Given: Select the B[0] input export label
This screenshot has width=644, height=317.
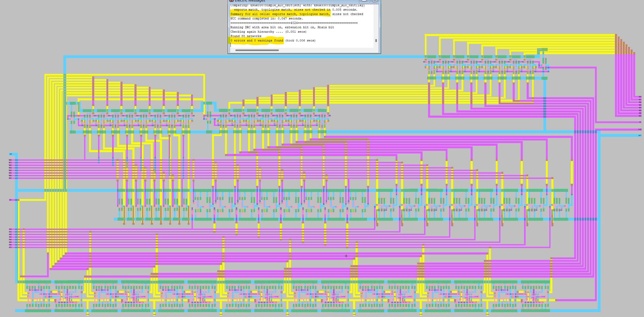Looking at the screenshot, I should pyautogui.click(x=10, y=160).
